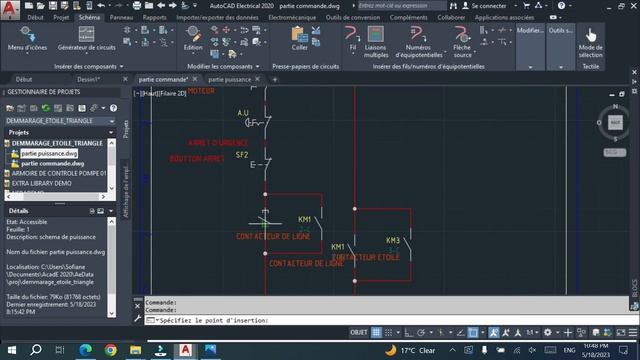Collapse the Projets section chevron
The height and width of the screenshot is (360, 640).
point(111,132)
